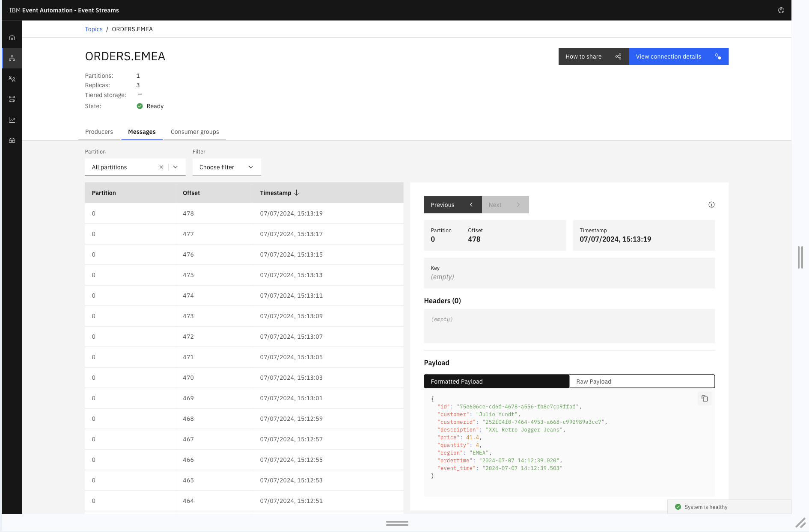Select message row with offset 472
The height and width of the screenshot is (532, 809).
click(244, 337)
